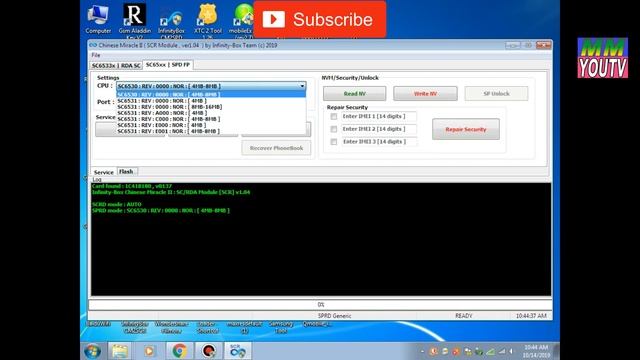Open the screen recorder taskbar icon
640x360 pixels.
pyautogui.click(x=209, y=351)
